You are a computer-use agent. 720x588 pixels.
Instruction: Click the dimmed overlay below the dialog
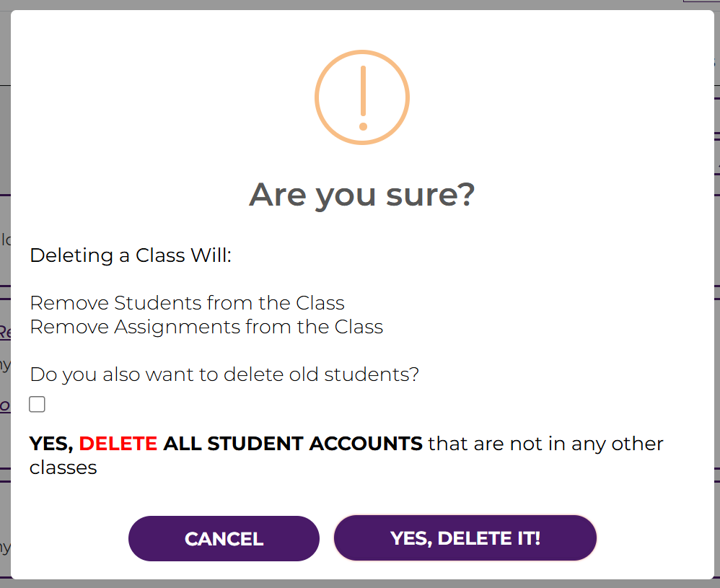(361, 584)
